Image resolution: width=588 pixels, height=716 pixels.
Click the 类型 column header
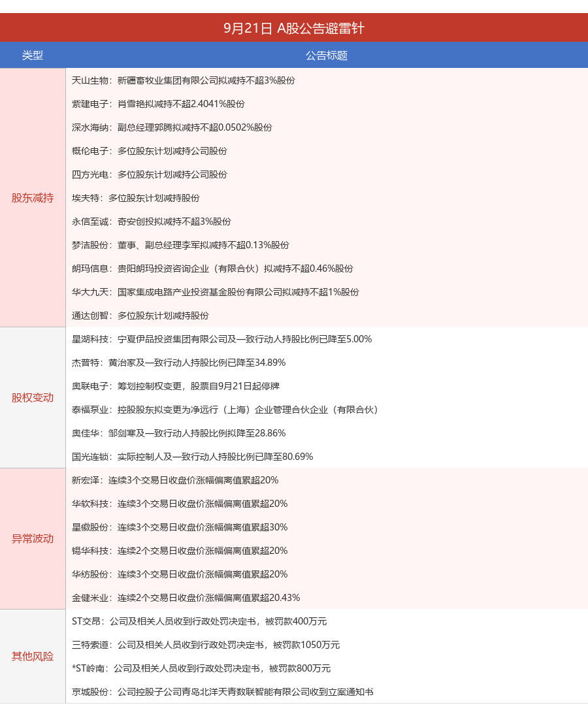click(x=33, y=56)
